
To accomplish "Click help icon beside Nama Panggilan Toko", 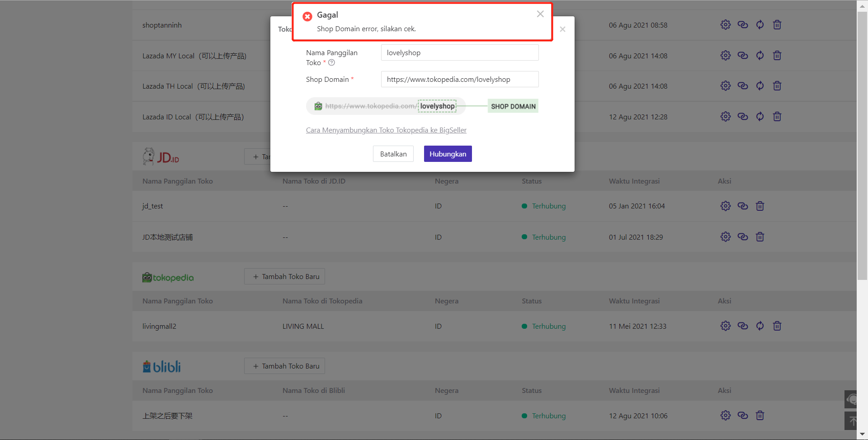I will point(331,63).
